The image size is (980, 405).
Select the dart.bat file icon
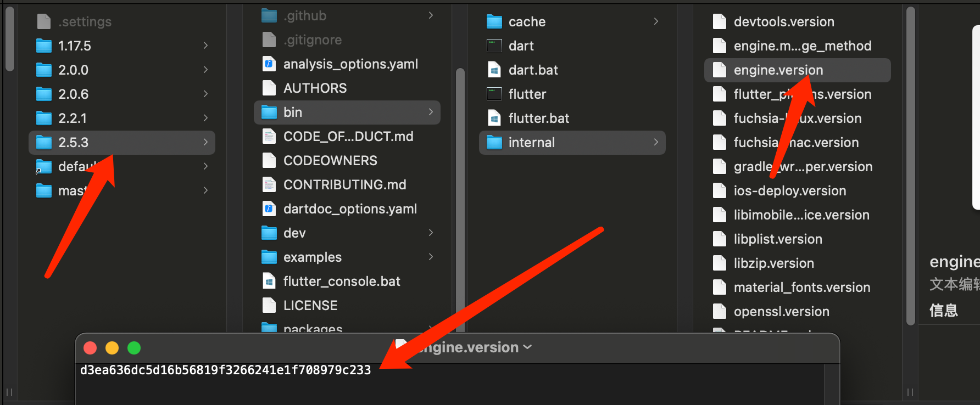click(x=494, y=70)
